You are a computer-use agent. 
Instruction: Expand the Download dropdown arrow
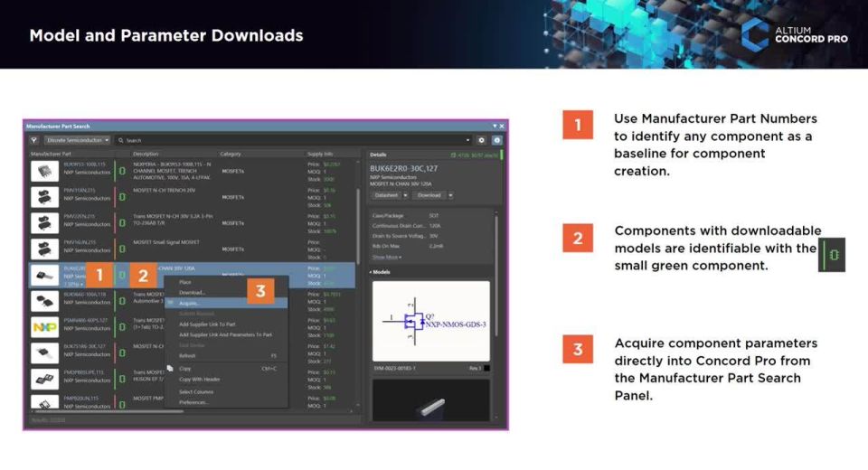[450, 195]
